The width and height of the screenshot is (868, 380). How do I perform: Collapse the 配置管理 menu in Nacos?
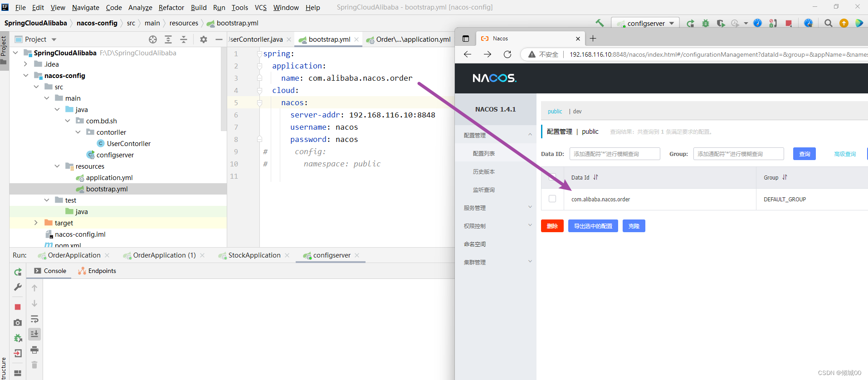click(530, 135)
